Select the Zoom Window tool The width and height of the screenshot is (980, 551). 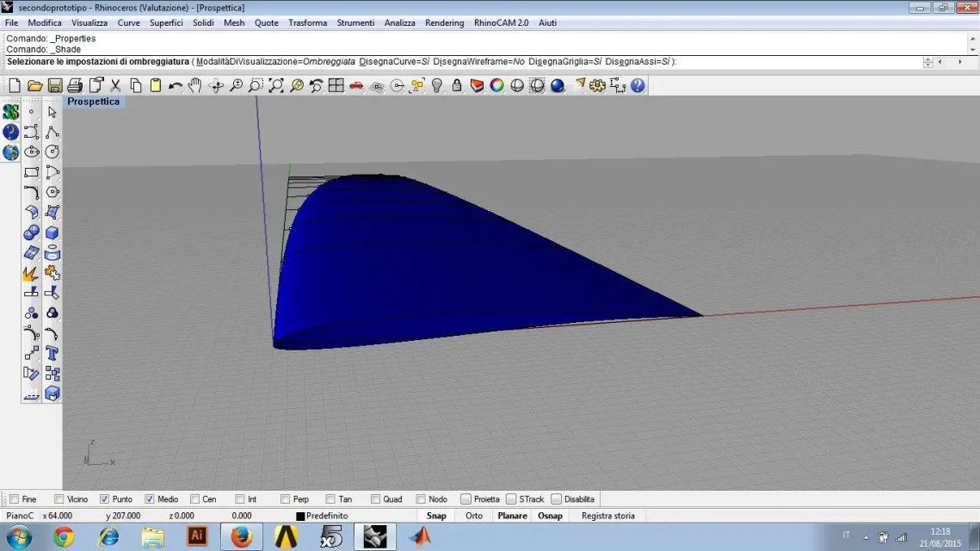(x=256, y=86)
